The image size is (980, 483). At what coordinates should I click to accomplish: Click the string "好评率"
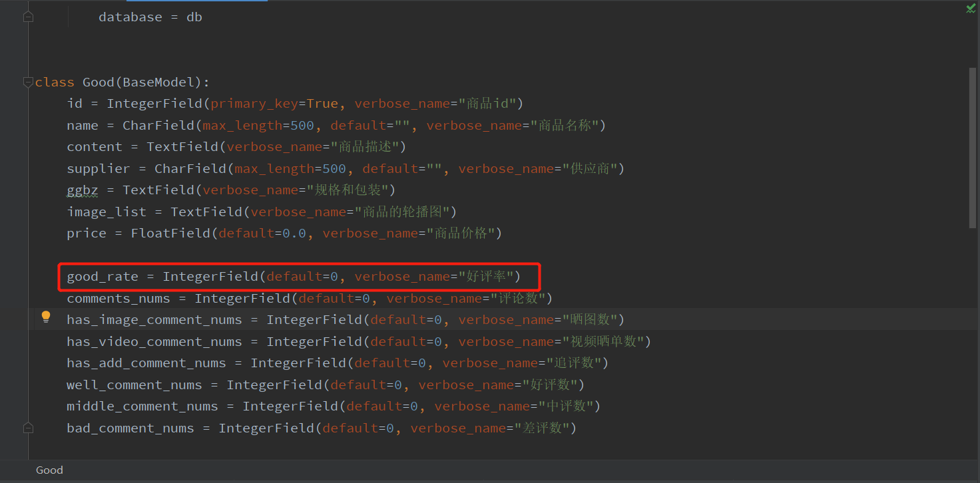point(486,277)
